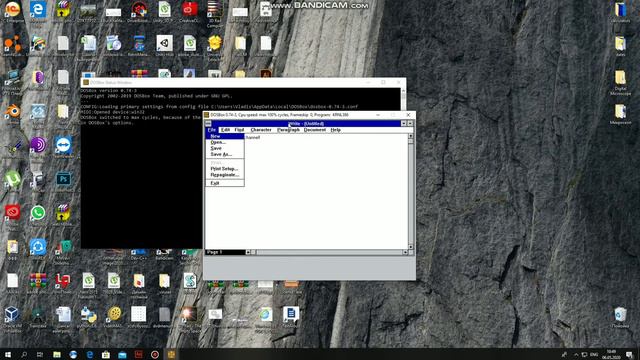Choose Exit in the File menu

pyautogui.click(x=224, y=183)
